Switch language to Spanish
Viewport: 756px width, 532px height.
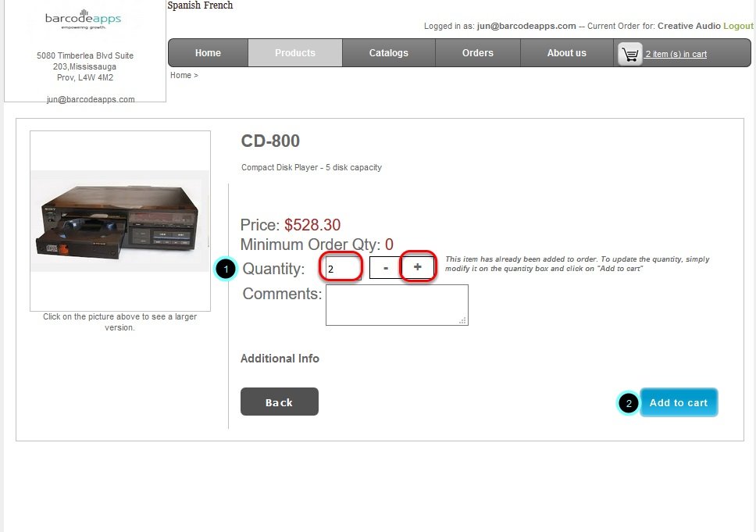pyautogui.click(x=183, y=5)
